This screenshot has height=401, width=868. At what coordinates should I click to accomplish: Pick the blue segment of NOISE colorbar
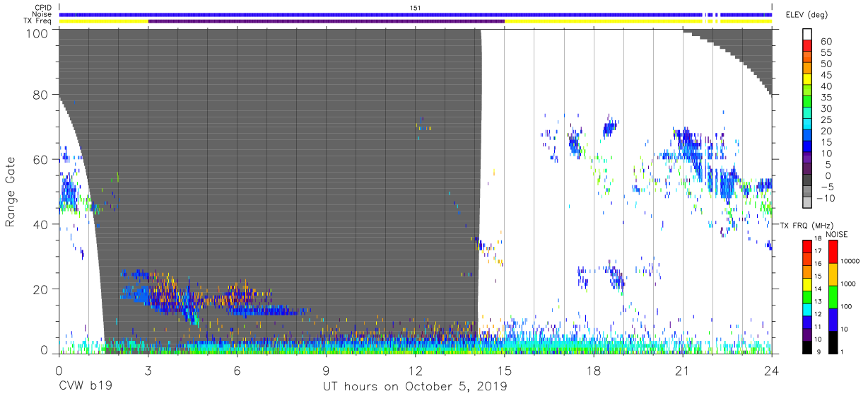tap(833, 319)
